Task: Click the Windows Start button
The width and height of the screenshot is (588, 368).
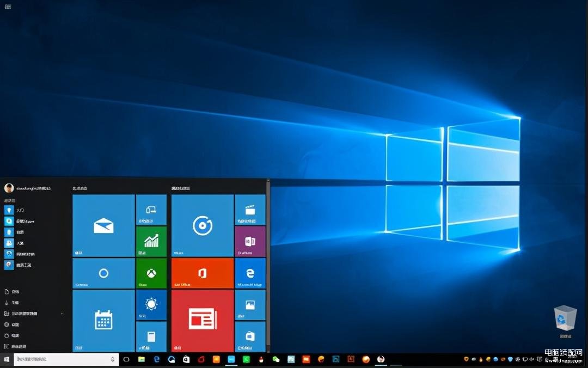Action: [7, 359]
